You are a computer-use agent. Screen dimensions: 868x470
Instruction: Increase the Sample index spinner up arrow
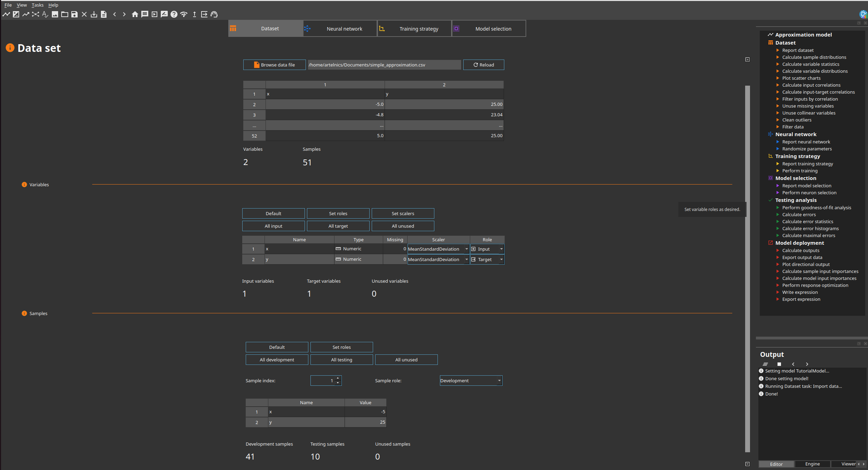pyautogui.click(x=338, y=378)
